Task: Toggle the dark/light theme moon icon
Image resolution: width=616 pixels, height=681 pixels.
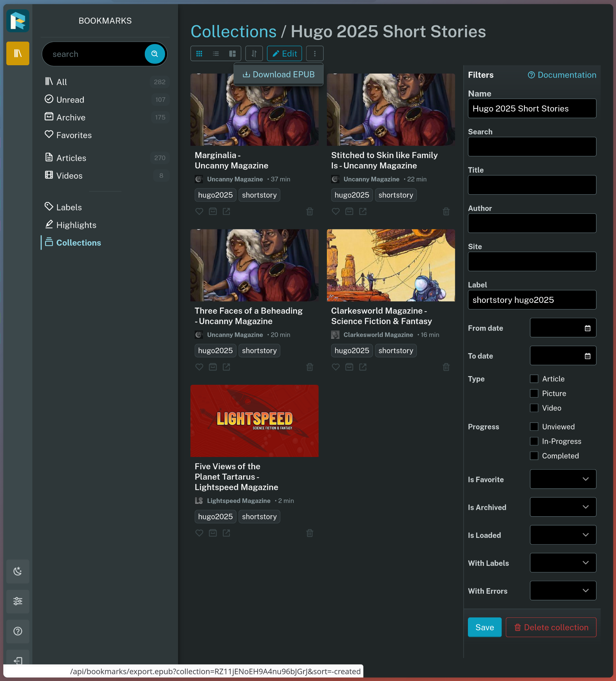Action: [x=18, y=571]
